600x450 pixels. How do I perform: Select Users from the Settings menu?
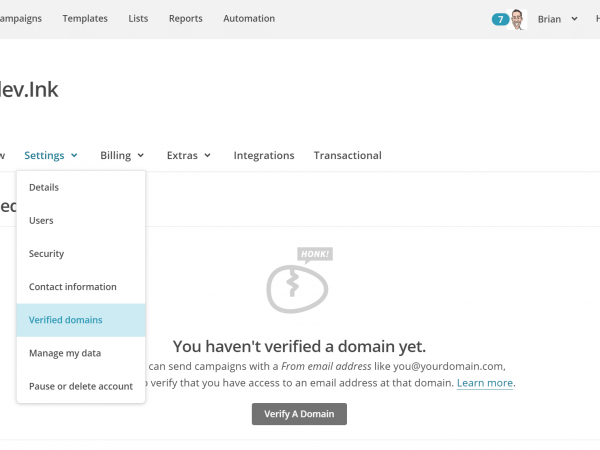click(41, 220)
